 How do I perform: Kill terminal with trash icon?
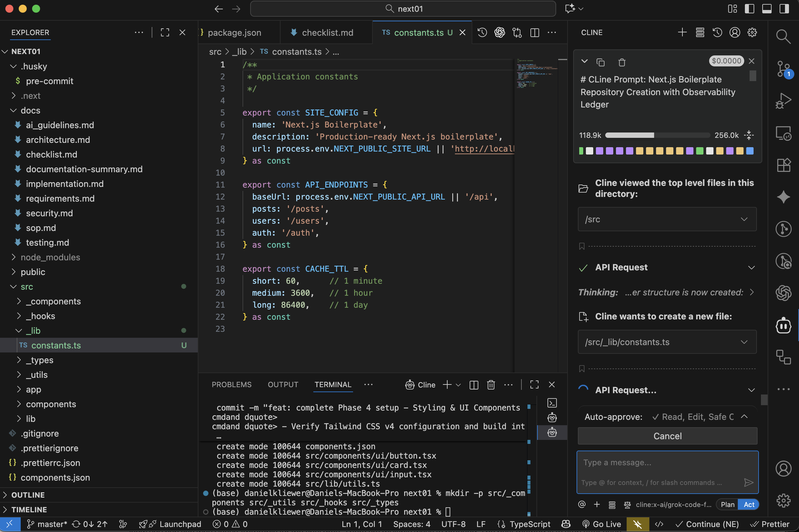491,384
